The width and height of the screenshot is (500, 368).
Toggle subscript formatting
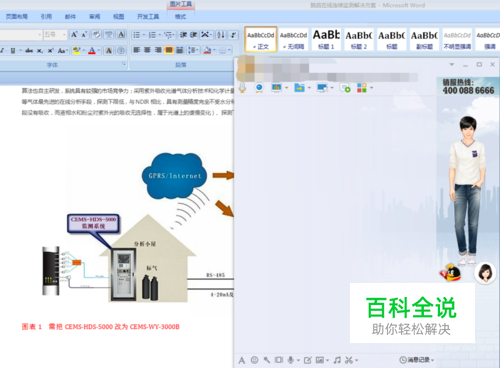point(40,51)
